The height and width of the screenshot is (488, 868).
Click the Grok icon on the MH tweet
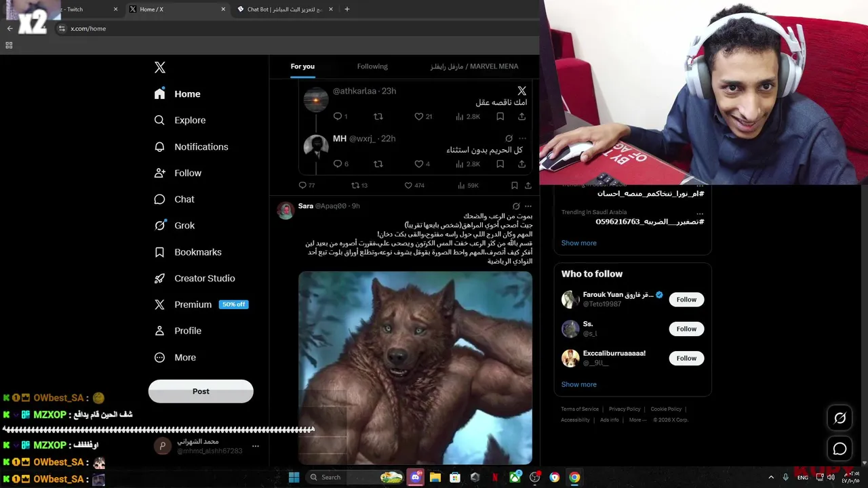(x=509, y=138)
